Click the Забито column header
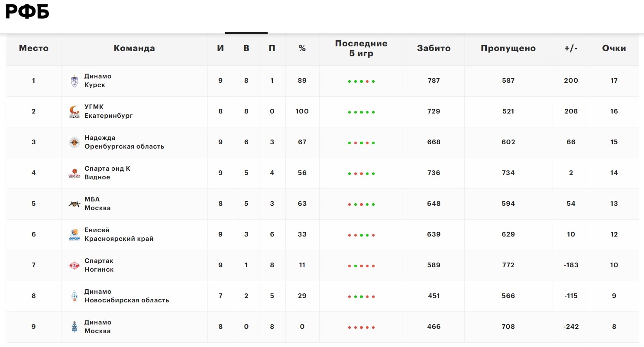 (x=434, y=49)
